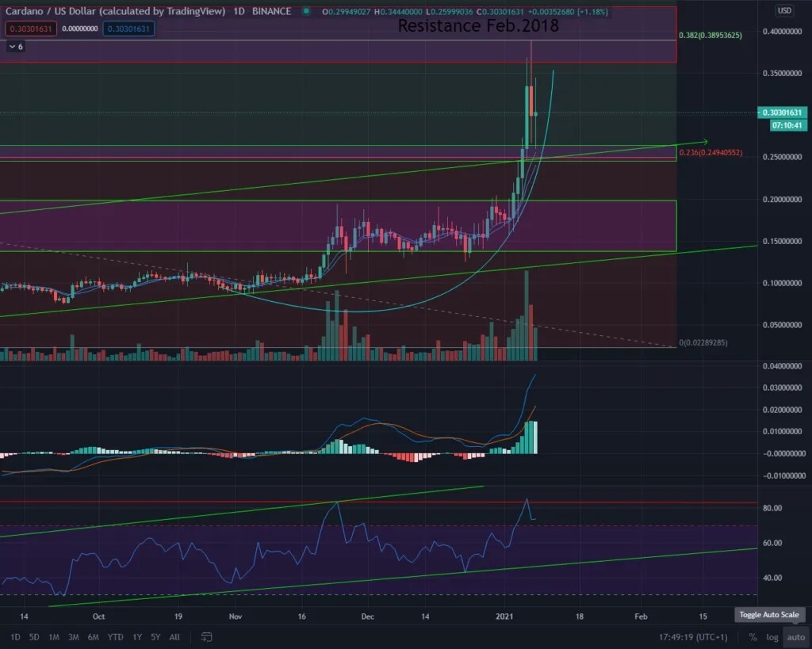Click the red sell price 0.30301631 box
This screenshot has height=649, width=812.
tap(31, 29)
